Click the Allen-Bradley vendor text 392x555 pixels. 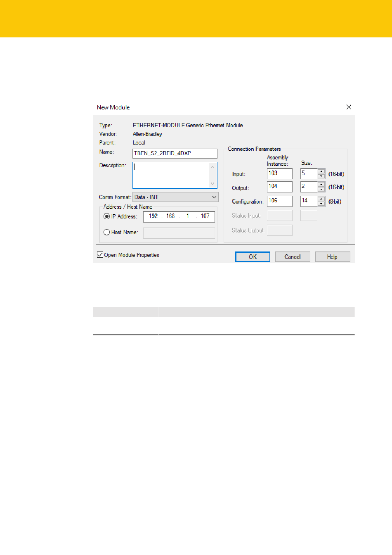(x=147, y=134)
